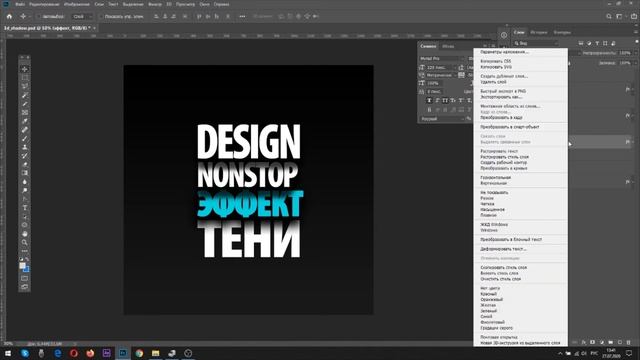Viewport: 640px width, 360px height.
Task: Click the foreground color swatch
Action: 22,266
